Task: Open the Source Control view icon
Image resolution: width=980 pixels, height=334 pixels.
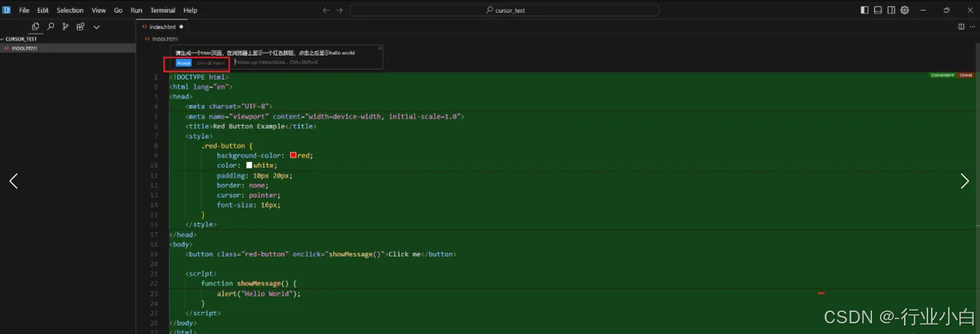Action: [x=65, y=26]
